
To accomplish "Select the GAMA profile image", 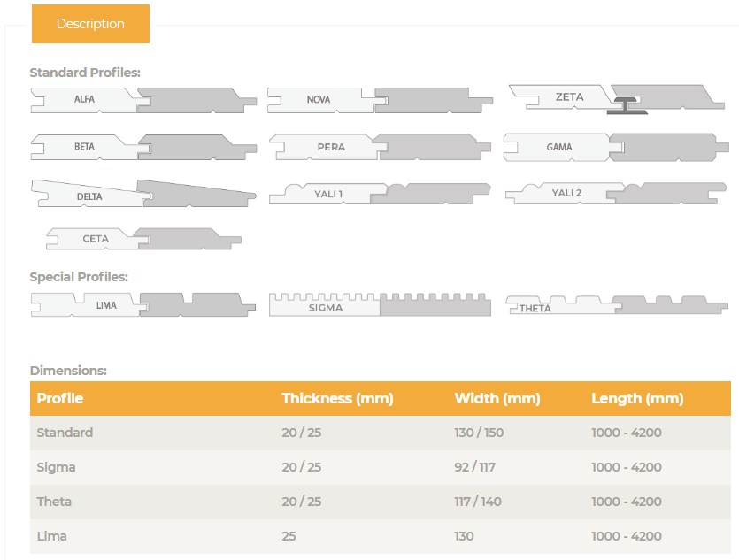I will pyautogui.click(x=616, y=147).
